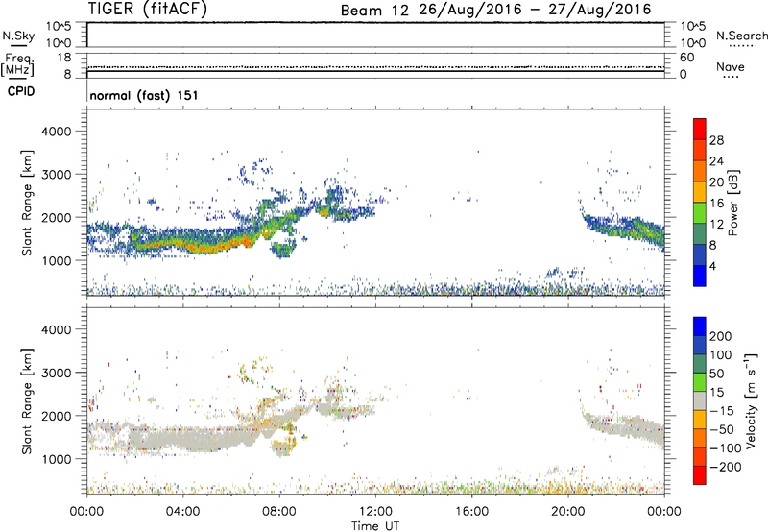
Task: Click the '-200' Velocity colorbar value
Action: pos(725,467)
